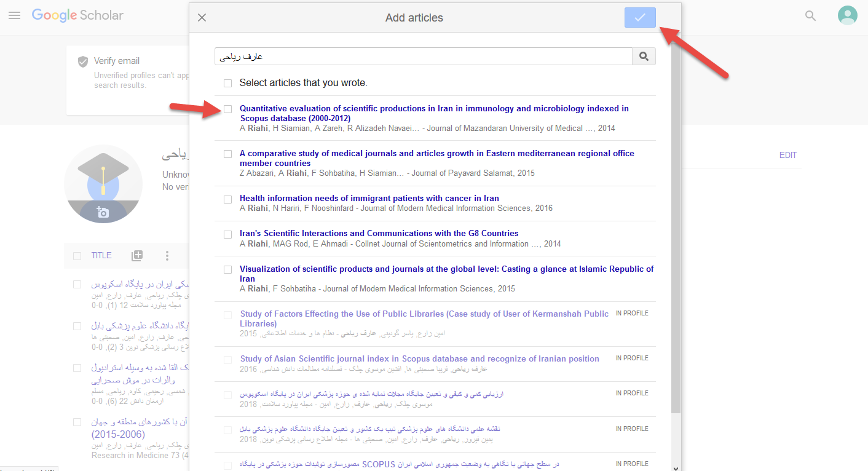This screenshot has height=471, width=868.
Task: Open the hamburger main menu
Action: [14, 15]
